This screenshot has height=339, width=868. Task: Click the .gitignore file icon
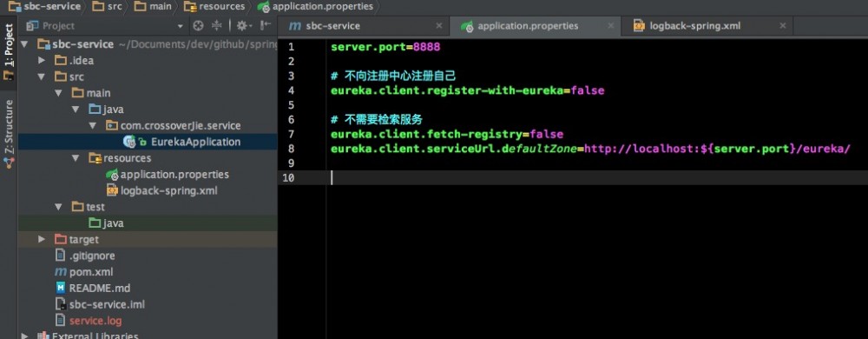click(61, 256)
